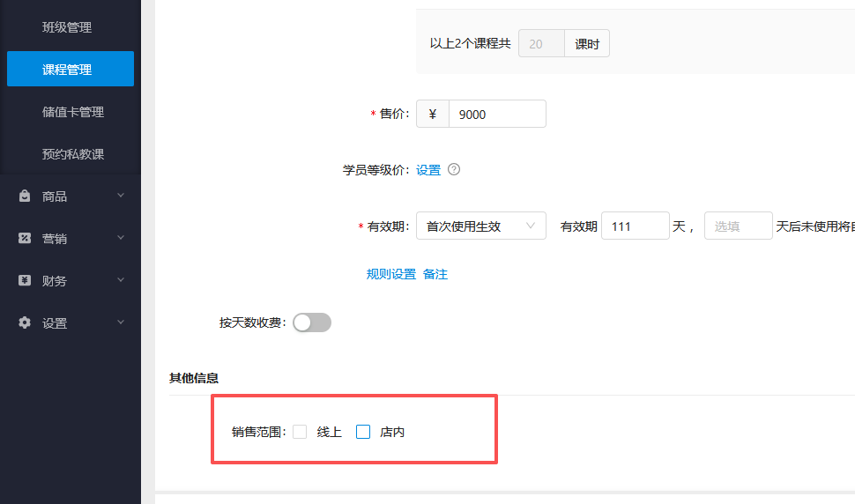The image size is (855, 504).
Task: Open the 商品 sidebar menu
Action: (x=71, y=196)
